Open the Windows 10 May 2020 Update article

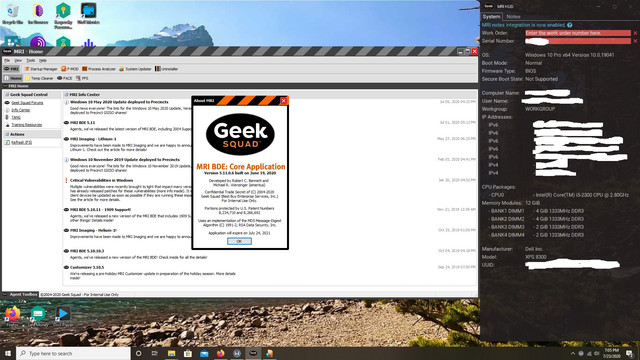119,102
